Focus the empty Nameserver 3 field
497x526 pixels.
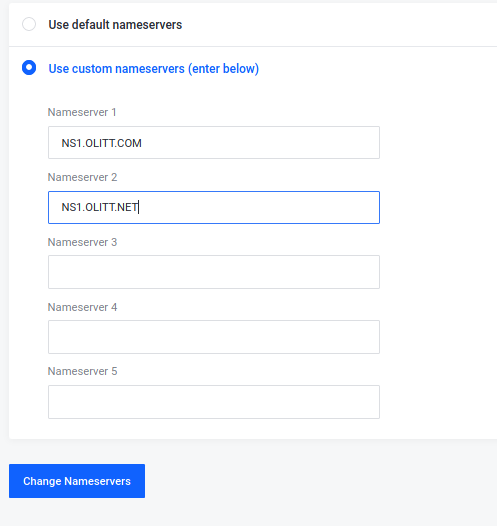pyautogui.click(x=214, y=272)
